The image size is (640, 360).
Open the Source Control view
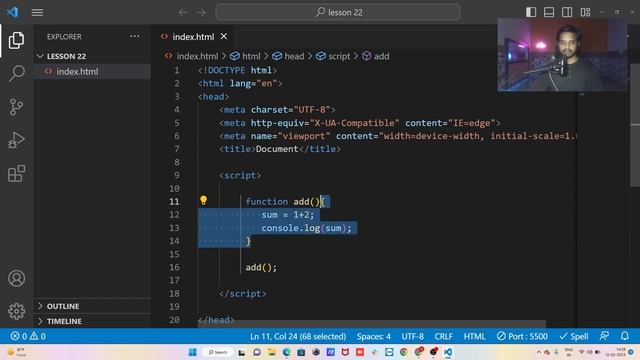tap(16, 107)
